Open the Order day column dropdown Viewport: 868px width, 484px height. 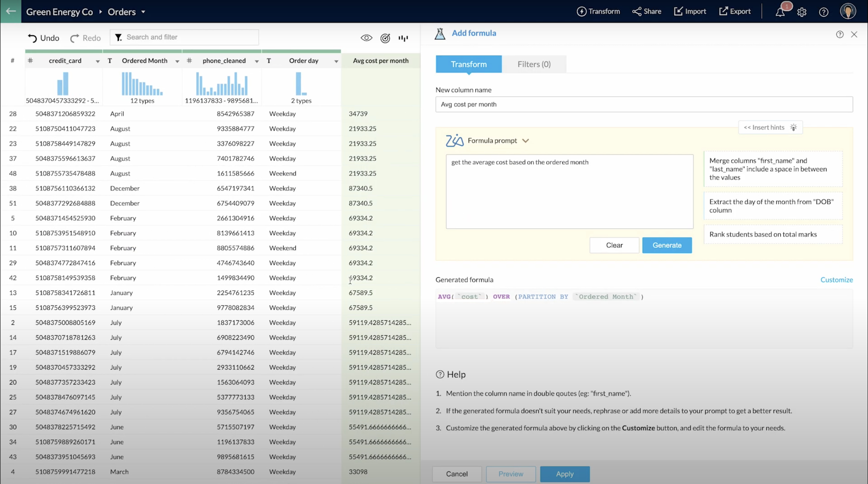click(336, 61)
